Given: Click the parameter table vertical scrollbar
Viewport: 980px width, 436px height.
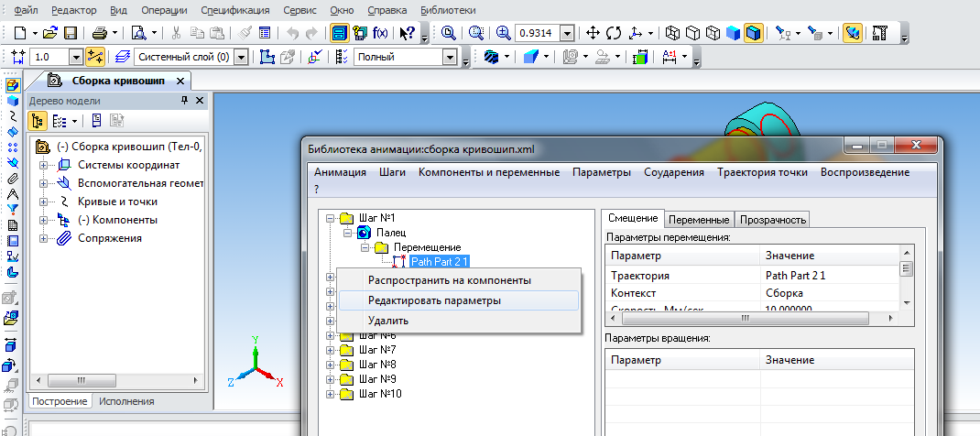Looking at the screenshot, I should 906,269.
